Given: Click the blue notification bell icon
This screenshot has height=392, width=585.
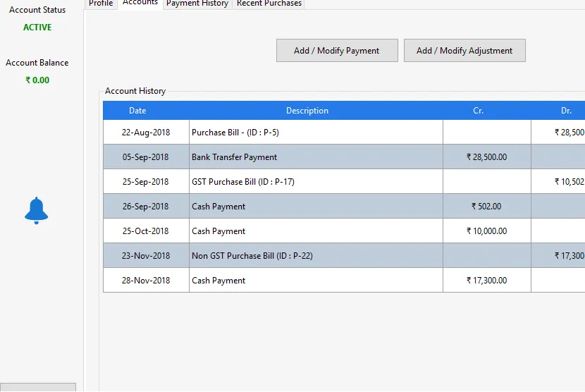Looking at the screenshot, I should [x=37, y=211].
